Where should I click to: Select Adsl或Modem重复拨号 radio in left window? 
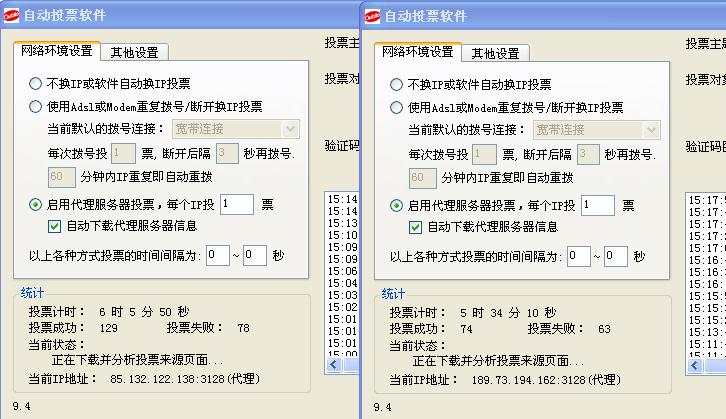click(36, 106)
